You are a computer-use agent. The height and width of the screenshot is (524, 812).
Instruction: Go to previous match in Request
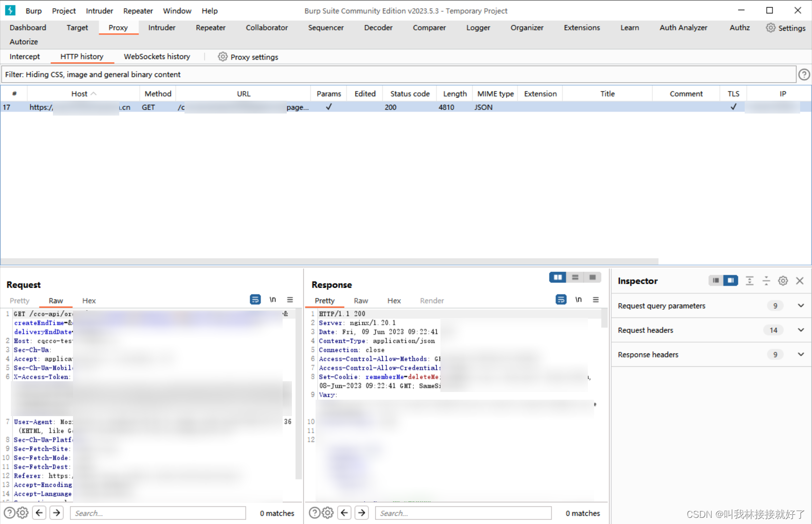tap(40, 513)
